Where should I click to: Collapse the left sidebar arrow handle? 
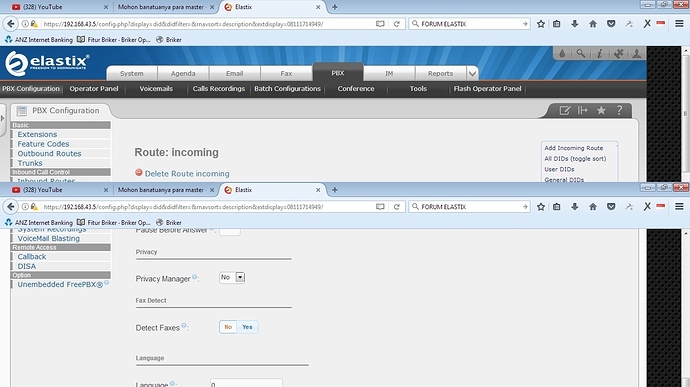point(2,118)
